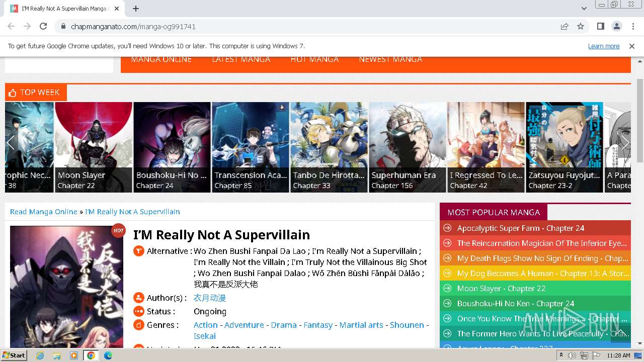Open the Chrome three-dot menu
The width and height of the screenshot is (644, 362).
click(632, 26)
